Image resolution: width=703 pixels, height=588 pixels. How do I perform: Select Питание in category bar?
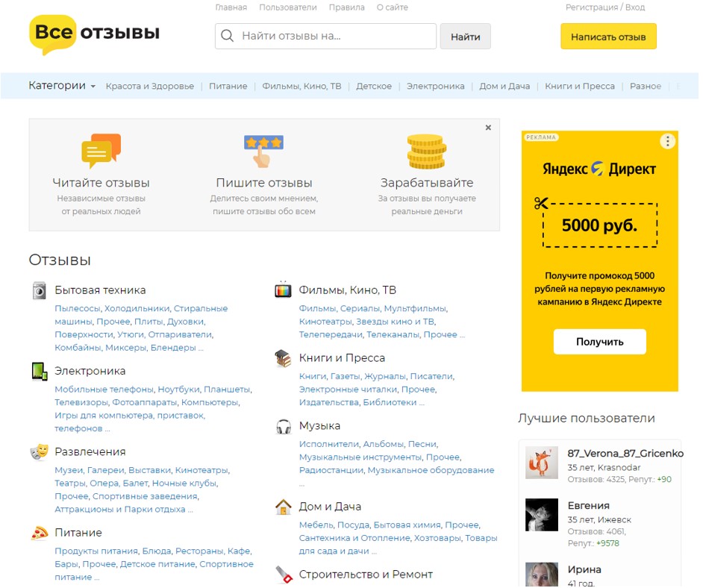(x=228, y=86)
